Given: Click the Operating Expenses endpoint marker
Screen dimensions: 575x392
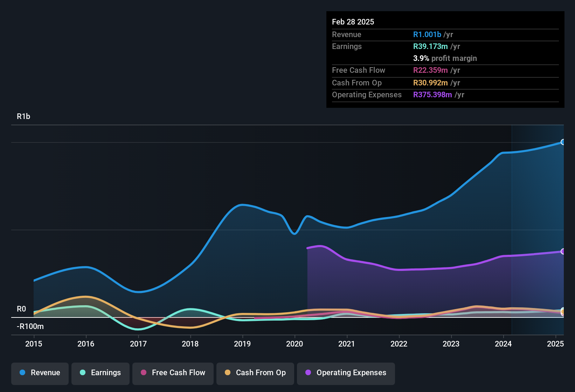Looking at the screenshot, I should (563, 251).
